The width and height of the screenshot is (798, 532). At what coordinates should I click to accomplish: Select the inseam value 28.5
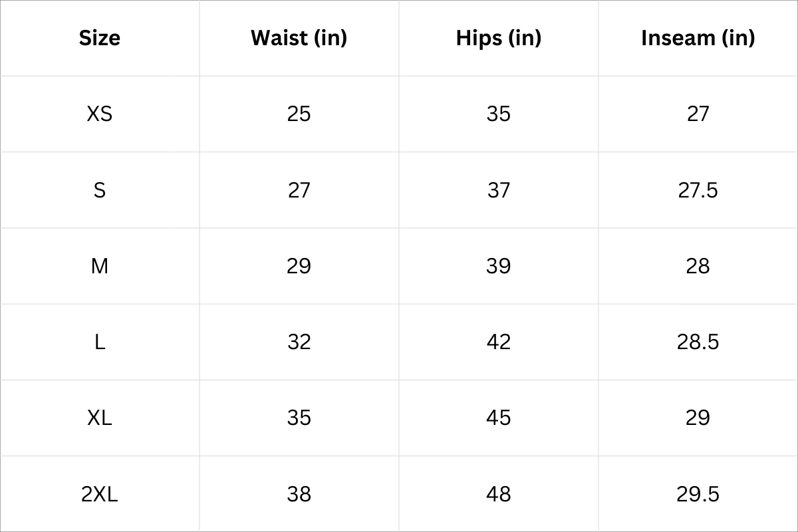tap(698, 342)
